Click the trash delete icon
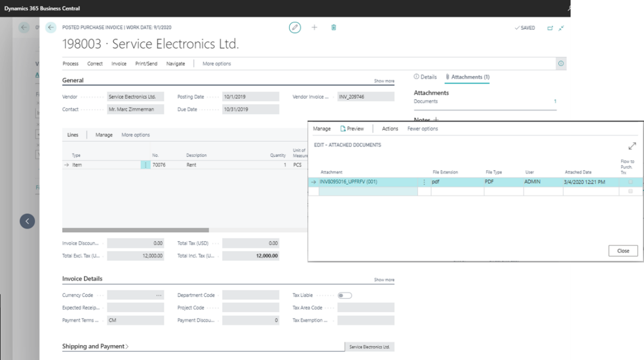The height and width of the screenshot is (360, 644). [x=334, y=27]
